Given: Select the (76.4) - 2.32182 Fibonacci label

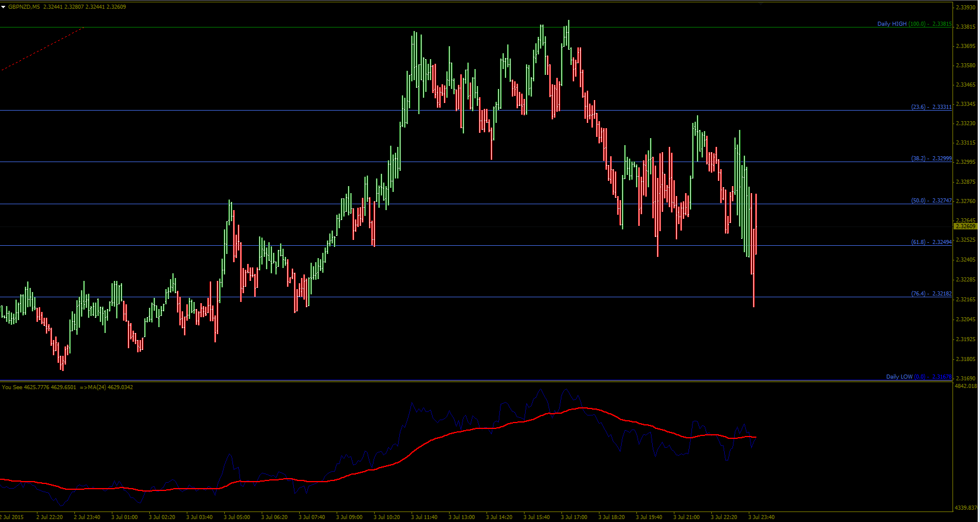Looking at the screenshot, I should pyautogui.click(x=931, y=294).
